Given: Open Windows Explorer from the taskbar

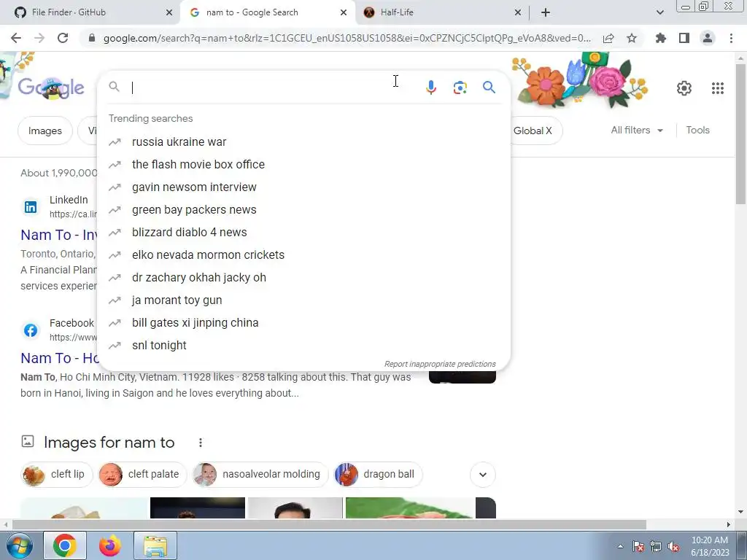Looking at the screenshot, I should (155, 545).
